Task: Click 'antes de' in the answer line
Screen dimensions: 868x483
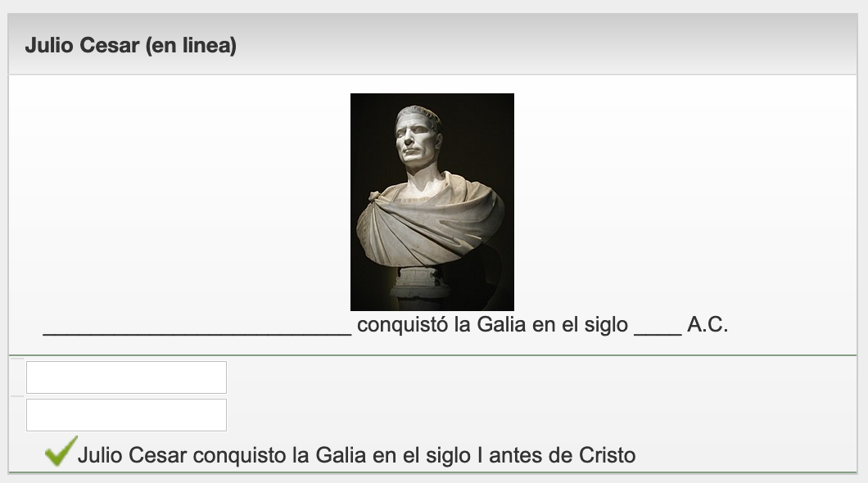Action: point(534,454)
